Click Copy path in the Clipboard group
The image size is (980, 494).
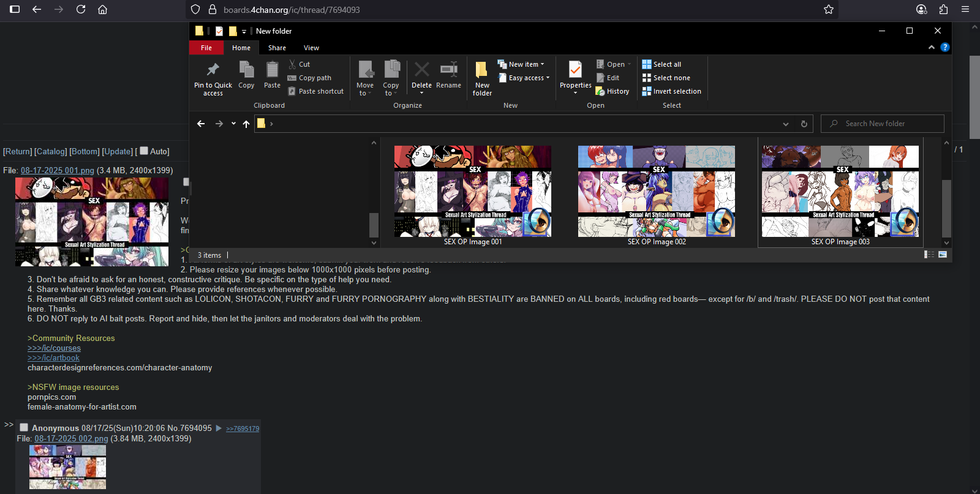pos(310,78)
